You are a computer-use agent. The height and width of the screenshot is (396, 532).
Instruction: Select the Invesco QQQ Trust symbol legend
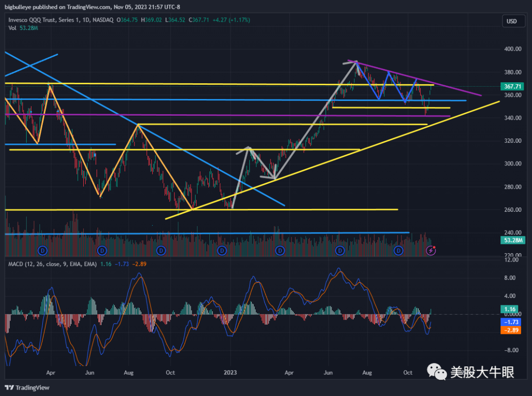tap(61, 20)
